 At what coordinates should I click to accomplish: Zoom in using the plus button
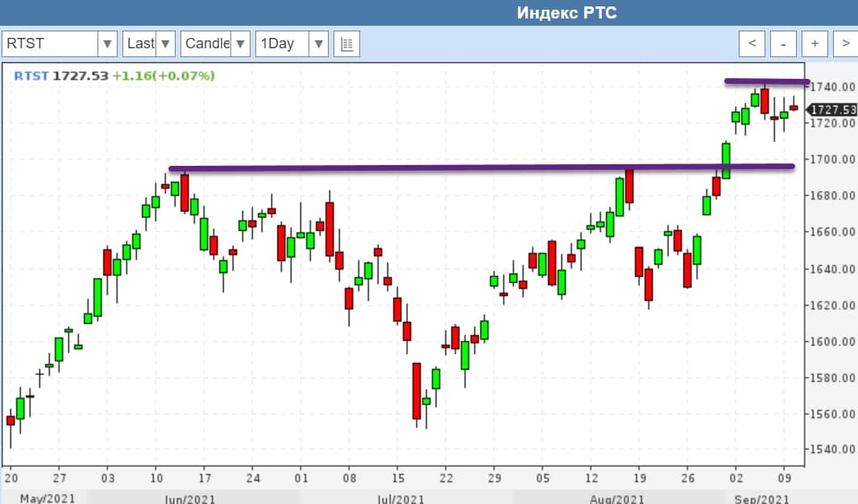coord(814,43)
